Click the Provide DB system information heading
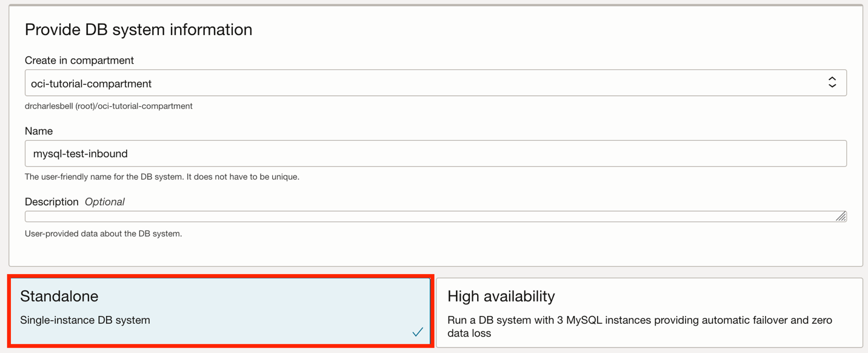The width and height of the screenshot is (868, 353). 138,29
